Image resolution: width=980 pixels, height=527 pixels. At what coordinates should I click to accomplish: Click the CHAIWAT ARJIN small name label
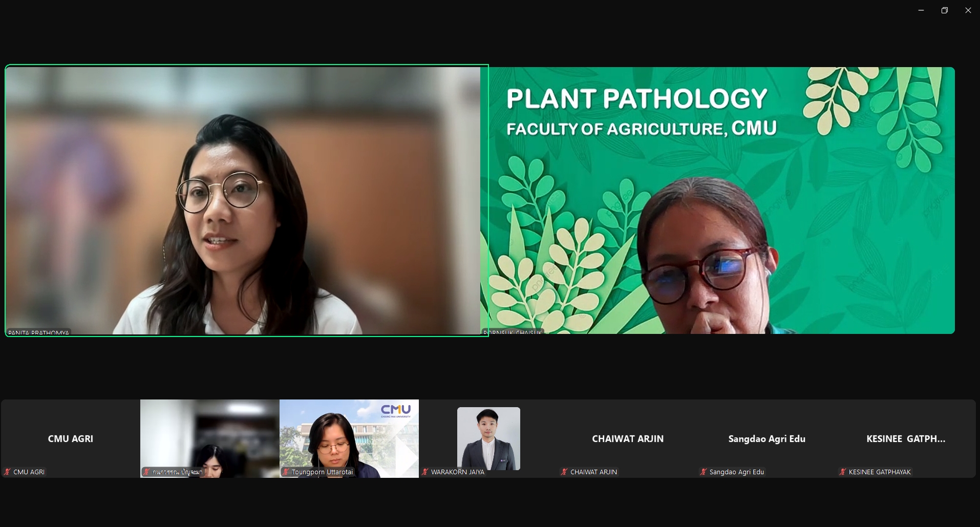[593, 472]
